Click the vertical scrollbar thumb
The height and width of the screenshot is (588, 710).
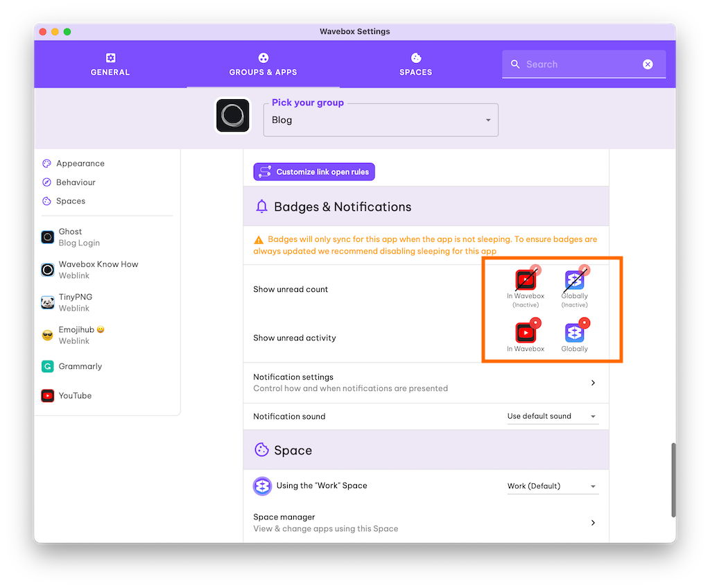coord(673,480)
